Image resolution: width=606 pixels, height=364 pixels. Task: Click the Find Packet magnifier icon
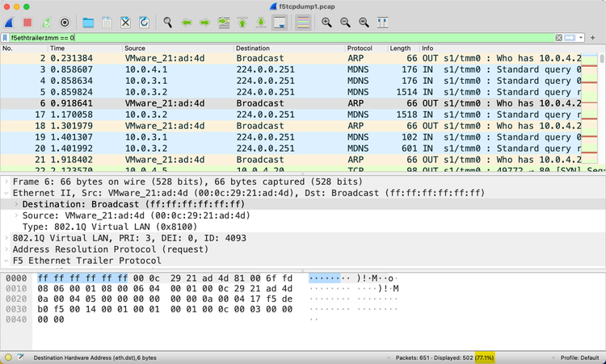[167, 22]
